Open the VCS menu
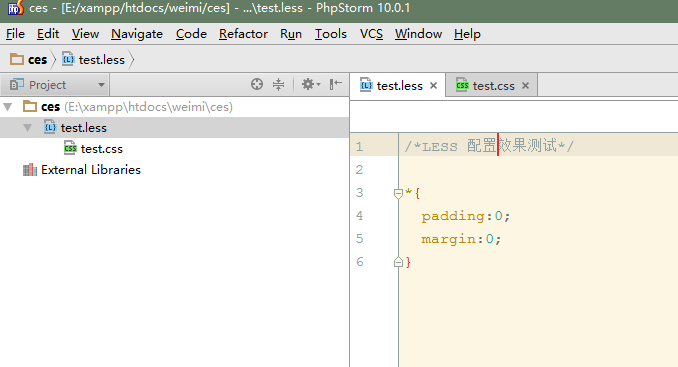 point(371,34)
